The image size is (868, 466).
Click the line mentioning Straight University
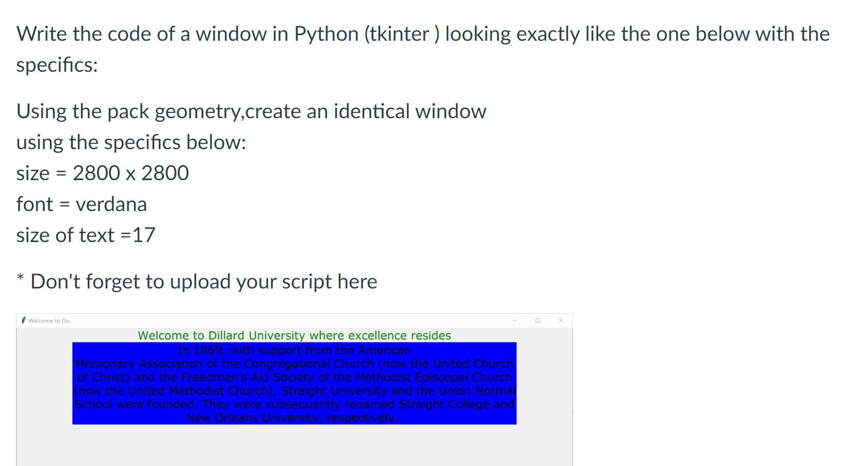pos(294,391)
